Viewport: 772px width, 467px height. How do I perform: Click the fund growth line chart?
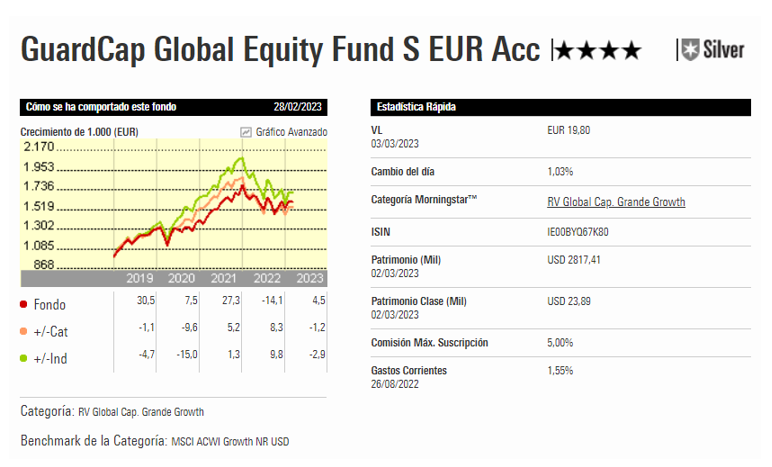(200, 205)
